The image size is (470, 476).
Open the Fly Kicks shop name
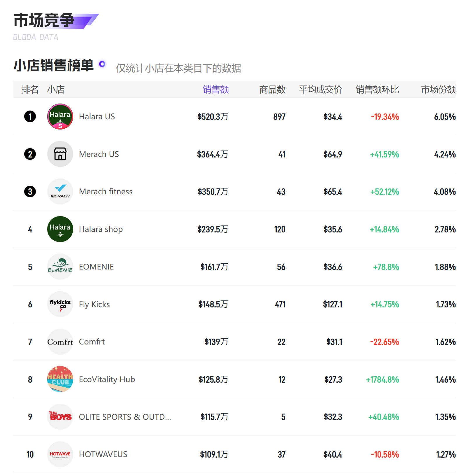94,304
